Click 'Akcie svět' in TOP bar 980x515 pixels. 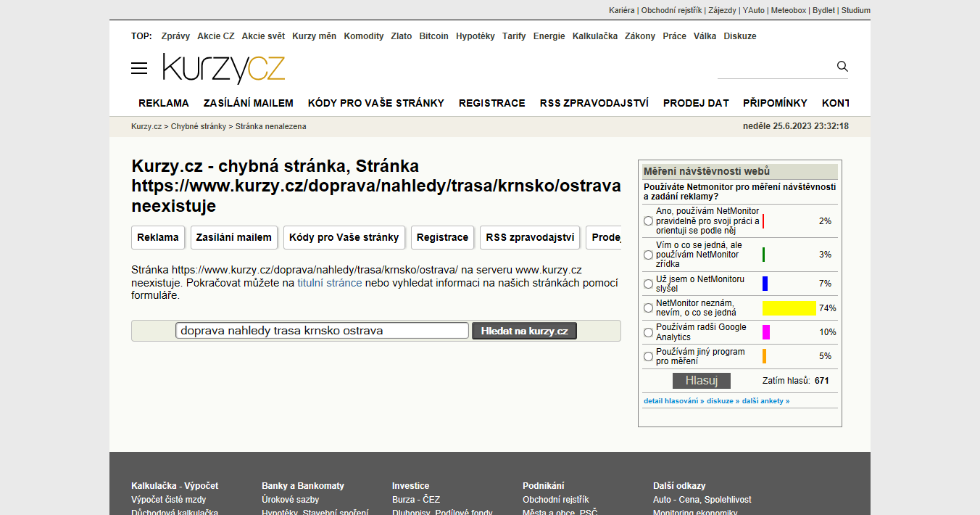click(263, 36)
